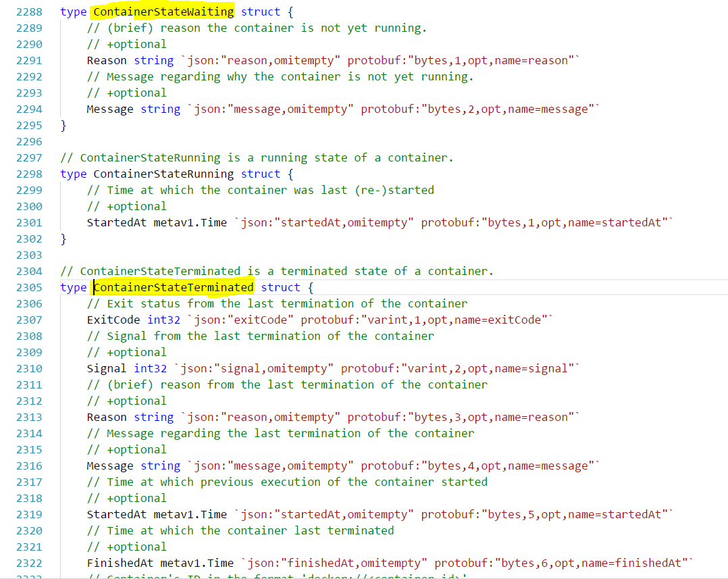728x579 pixels.
Task: Click the closing brace on line 2302
Action: pyautogui.click(x=63, y=239)
